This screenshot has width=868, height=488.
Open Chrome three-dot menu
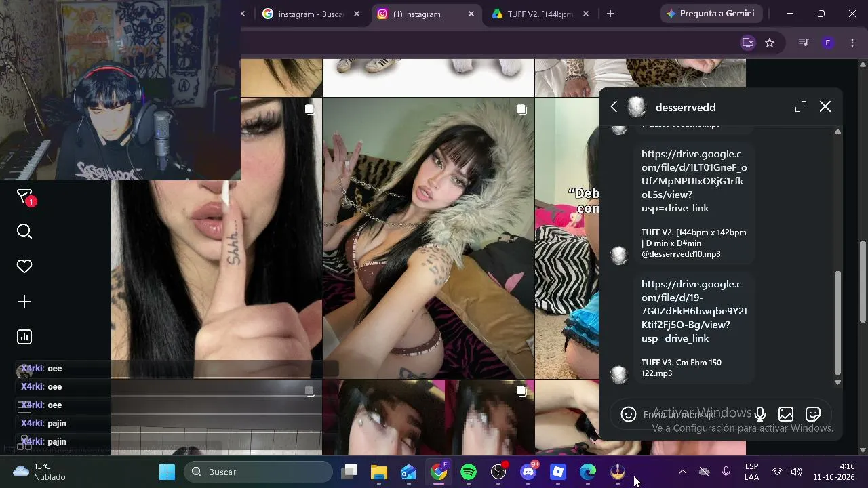tap(852, 43)
